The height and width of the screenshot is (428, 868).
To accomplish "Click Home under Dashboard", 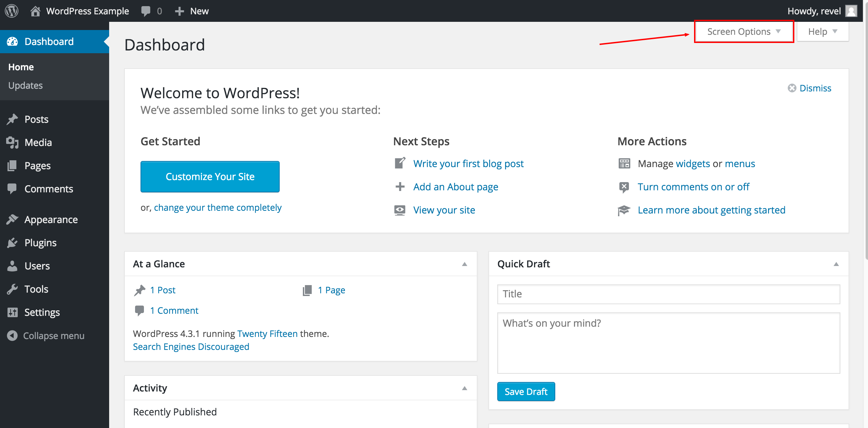I will tap(21, 67).
